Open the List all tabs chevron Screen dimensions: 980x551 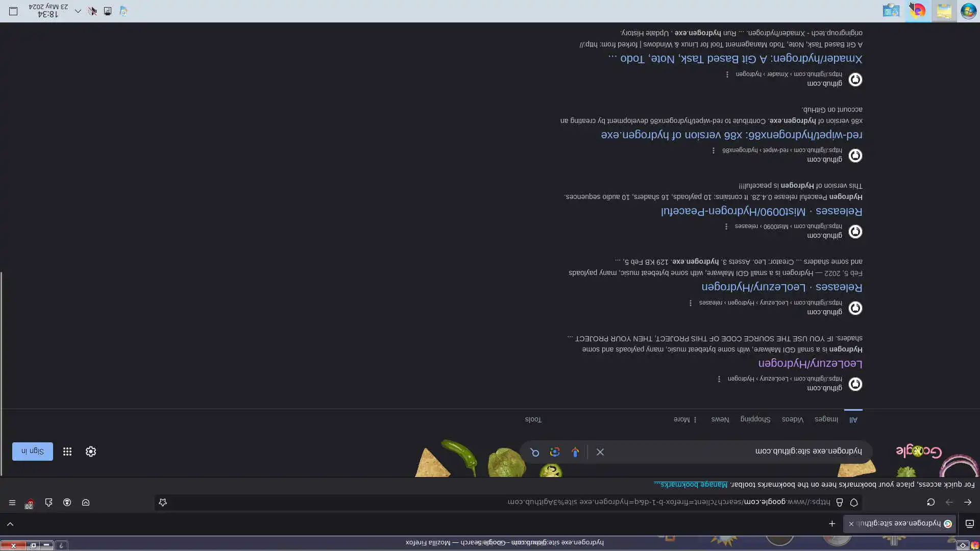pos(10,524)
